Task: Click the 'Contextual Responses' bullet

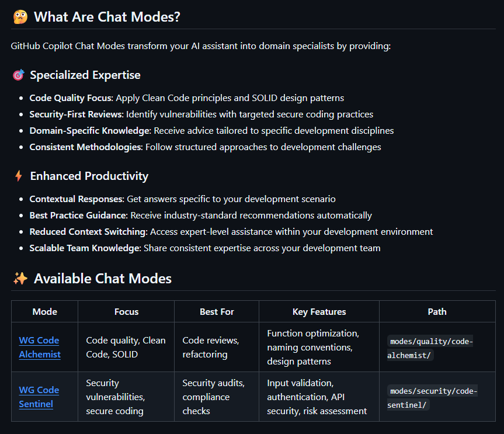Action: 182,199
